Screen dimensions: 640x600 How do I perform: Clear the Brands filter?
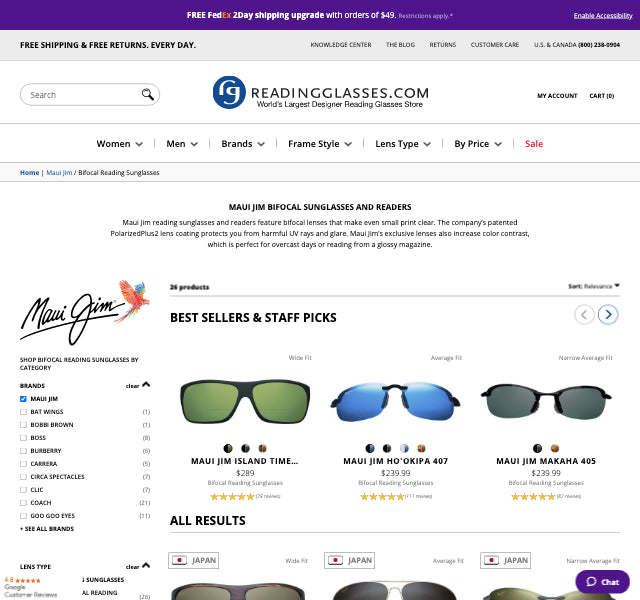(133, 386)
